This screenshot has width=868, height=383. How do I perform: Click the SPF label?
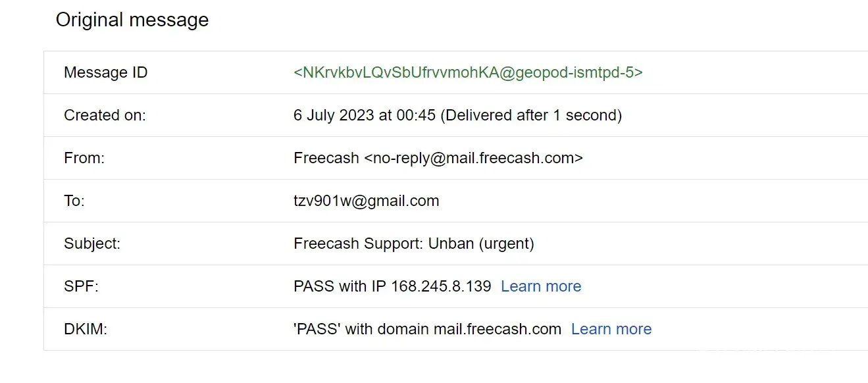[81, 286]
